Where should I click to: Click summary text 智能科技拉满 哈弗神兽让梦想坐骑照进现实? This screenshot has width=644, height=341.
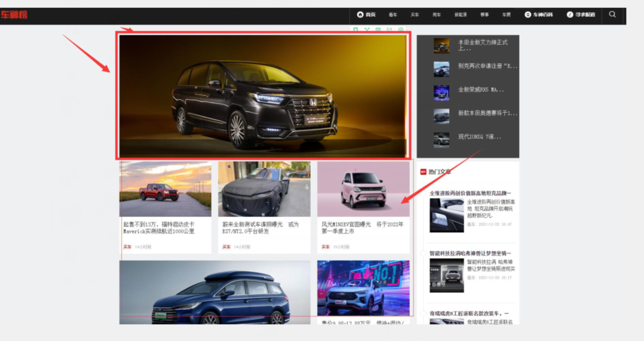(491, 265)
